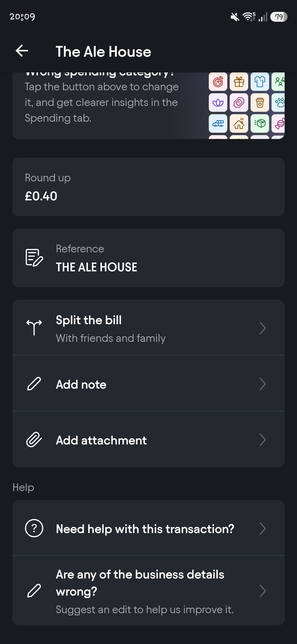
Task: Tap the t-shirt category icon
Action: [x=260, y=82]
